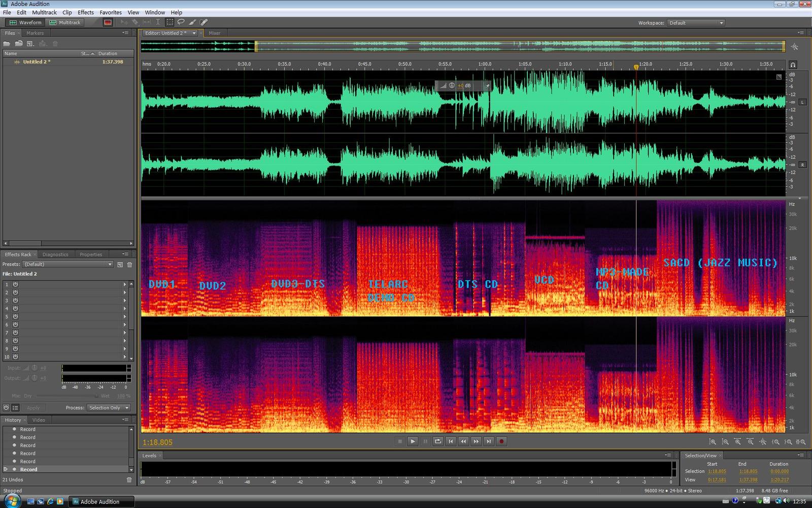Image resolution: width=812 pixels, height=508 pixels.
Task: Open Process Selection Only dropdown
Action: (109, 408)
